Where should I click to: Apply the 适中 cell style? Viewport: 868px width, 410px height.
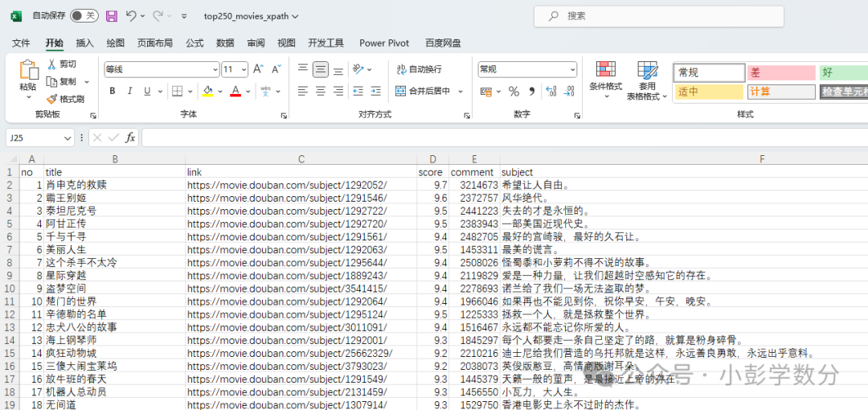tap(709, 92)
